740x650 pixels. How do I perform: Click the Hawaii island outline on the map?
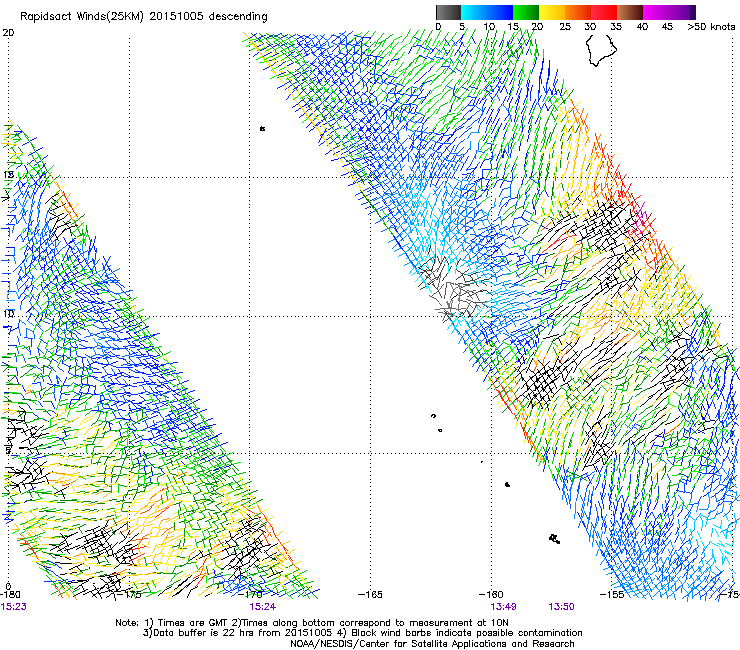coord(601,51)
